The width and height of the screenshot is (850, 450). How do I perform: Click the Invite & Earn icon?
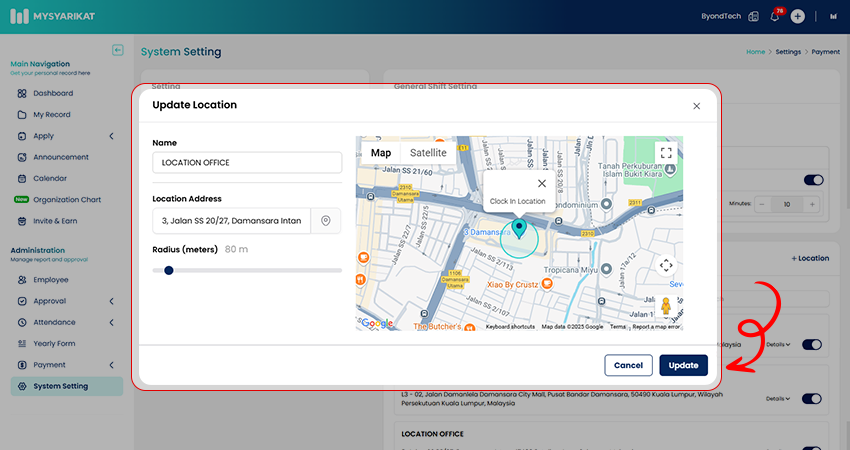[22, 221]
